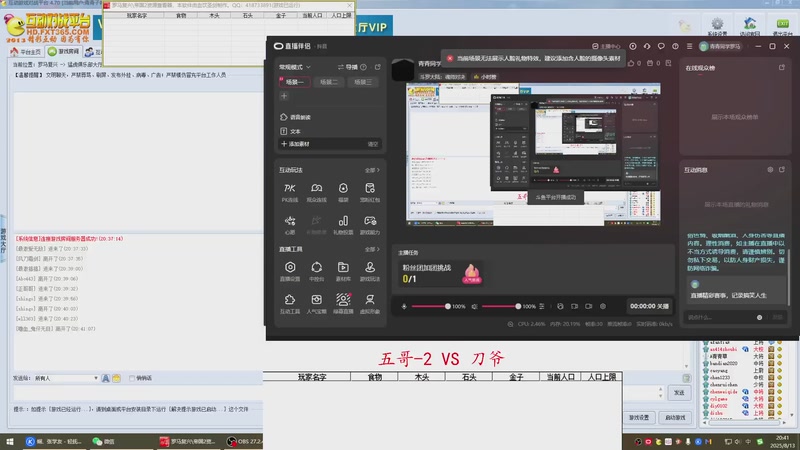The height and width of the screenshot is (450, 800).
Task: Open the 福袋 lucky bag icon
Action: pos(343,192)
